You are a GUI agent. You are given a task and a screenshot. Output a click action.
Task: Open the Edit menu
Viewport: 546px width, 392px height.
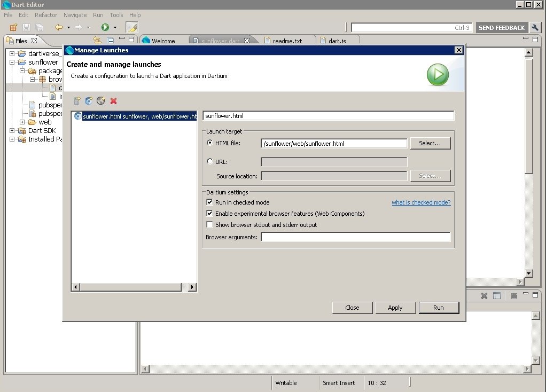pyautogui.click(x=24, y=15)
